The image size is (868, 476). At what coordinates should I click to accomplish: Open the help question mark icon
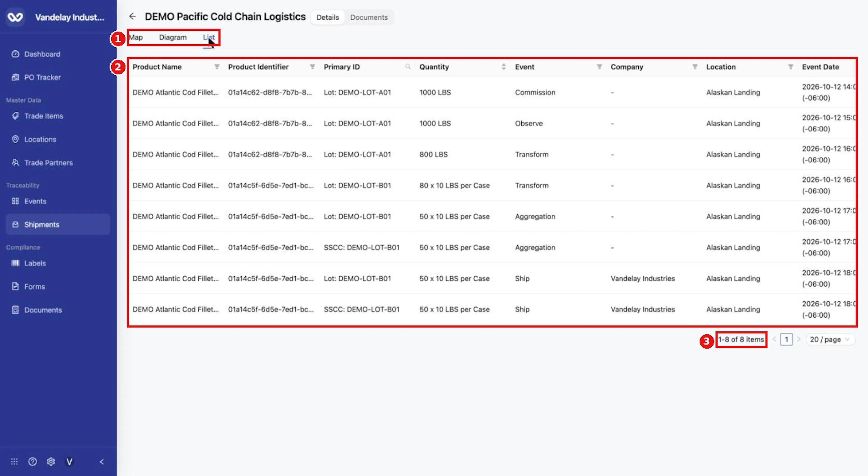pyautogui.click(x=32, y=462)
